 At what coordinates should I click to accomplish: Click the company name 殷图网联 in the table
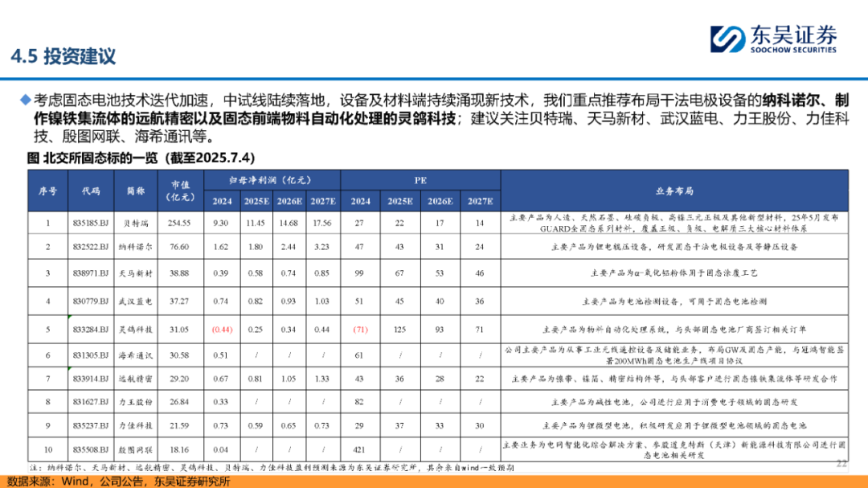(136, 449)
